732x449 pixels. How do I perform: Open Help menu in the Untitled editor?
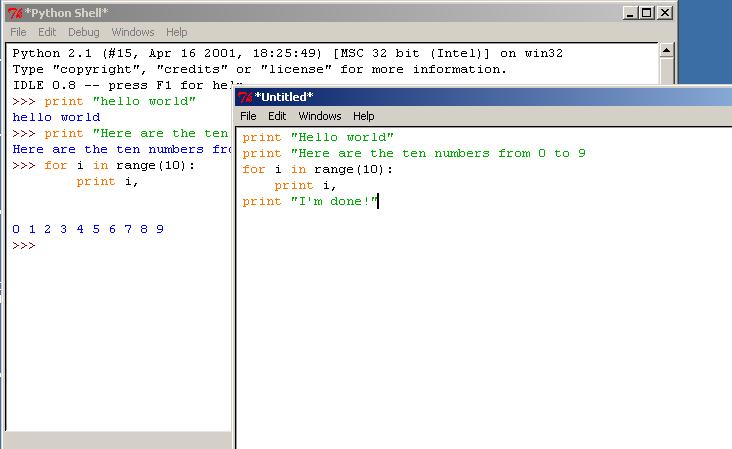pyautogui.click(x=364, y=116)
